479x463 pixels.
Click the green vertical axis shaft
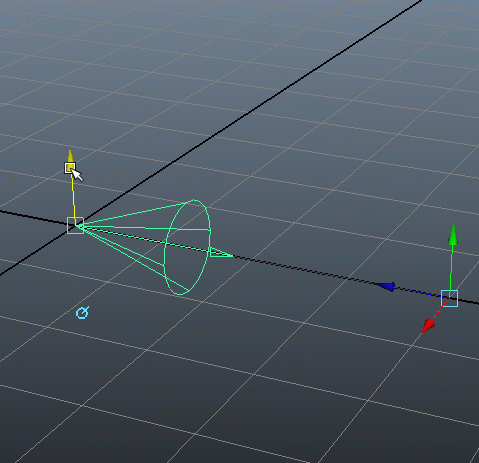(x=451, y=268)
